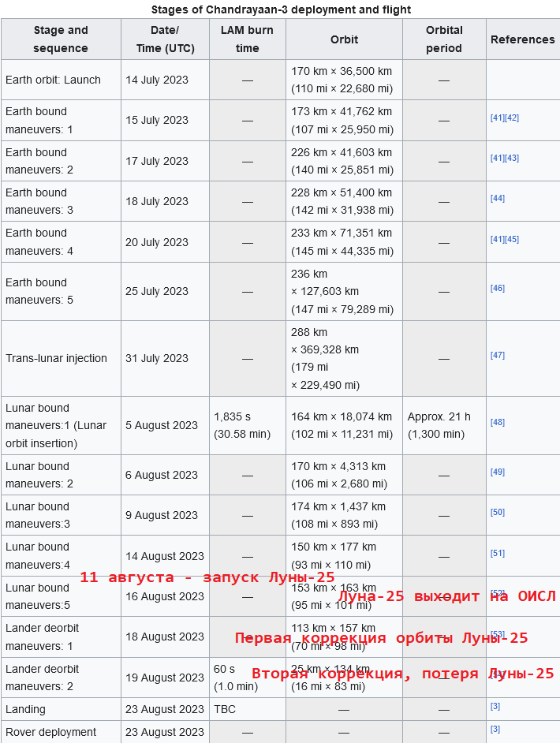Select the 'Approx. 21 h (1,300 min)' orbital period cell

(444, 425)
